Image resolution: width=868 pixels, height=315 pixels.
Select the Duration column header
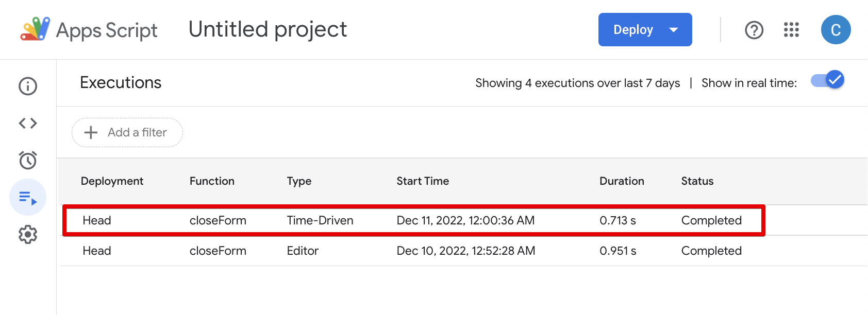point(622,181)
